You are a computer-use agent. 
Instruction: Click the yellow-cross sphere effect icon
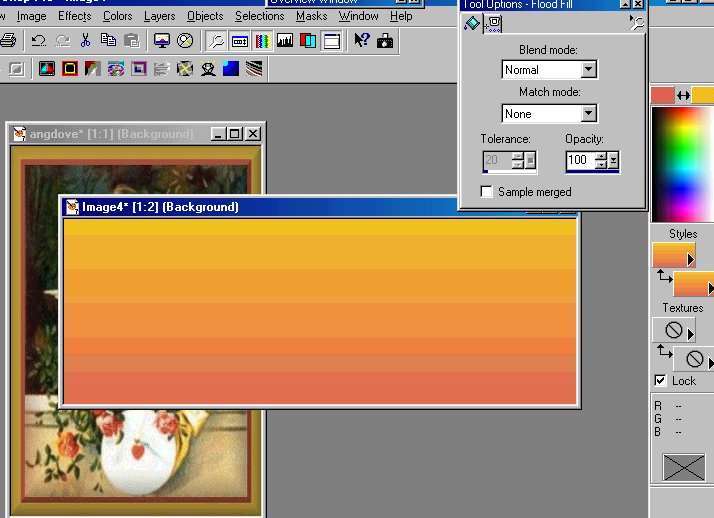[x=185, y=69]
